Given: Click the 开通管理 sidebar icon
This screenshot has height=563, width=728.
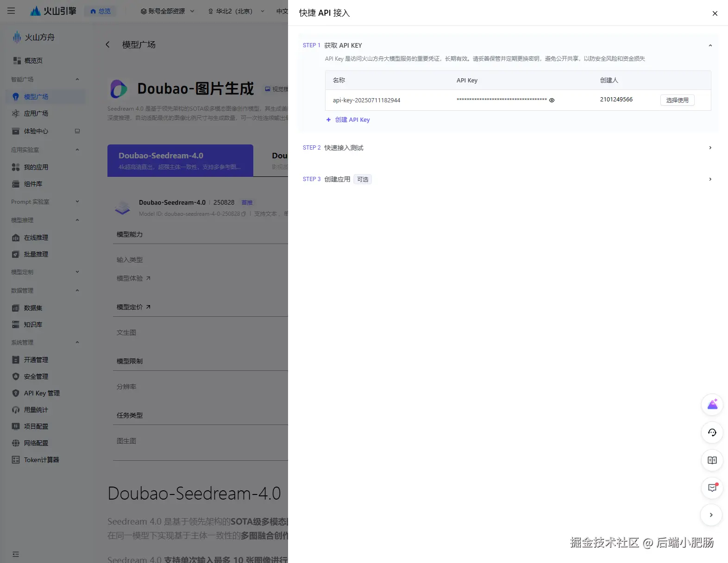Looking at the screenshot, I should click(x=16, y=360).
